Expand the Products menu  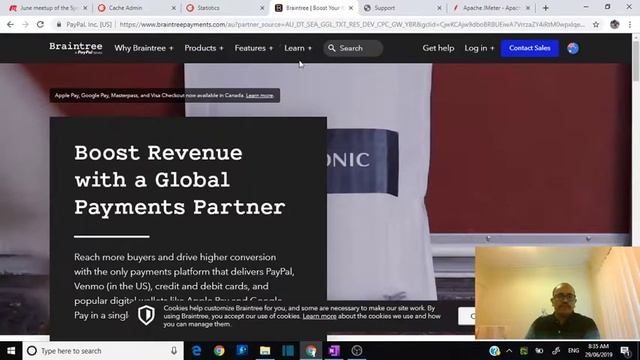pyautogui.click(x=204, y=48)
